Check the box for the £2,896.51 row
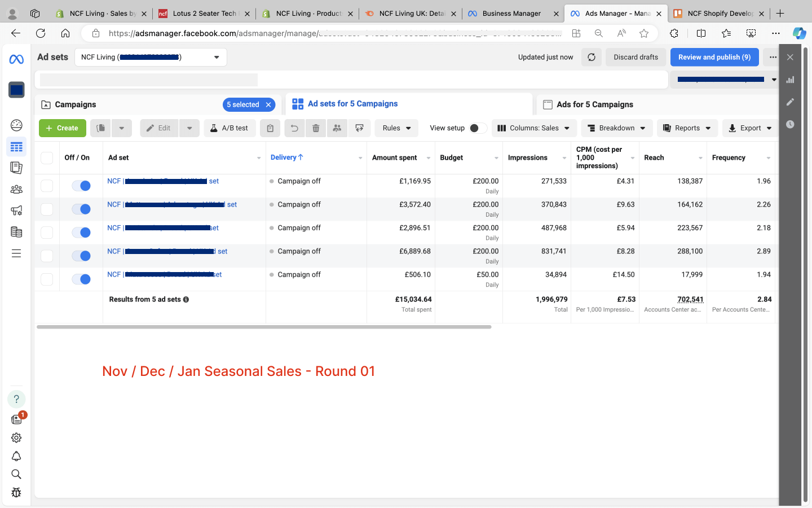 tap(47, 233)
